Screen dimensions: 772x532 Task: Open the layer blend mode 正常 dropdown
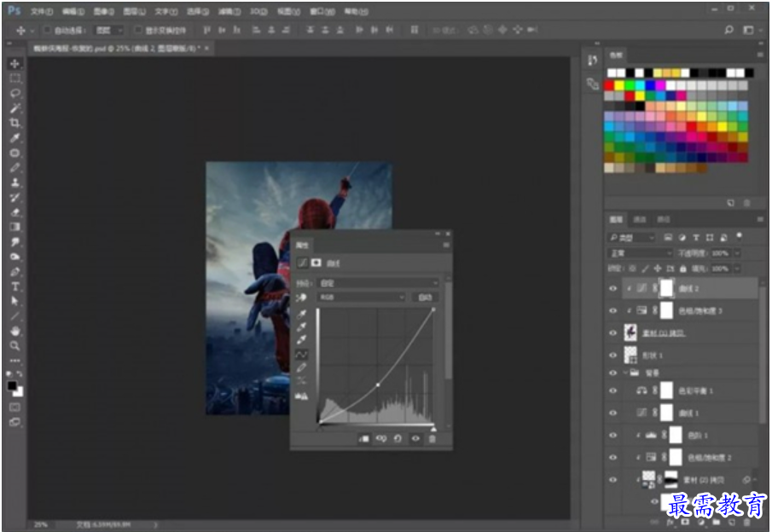(x=640, y=253)
